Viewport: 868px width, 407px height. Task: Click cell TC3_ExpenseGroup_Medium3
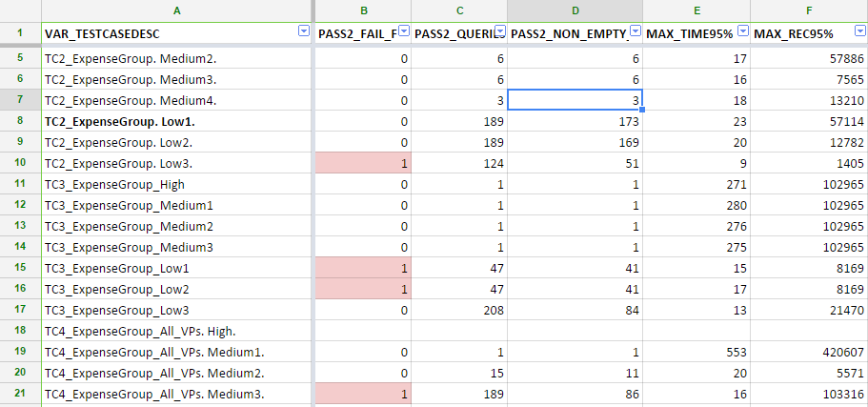[x=177, y=247]
